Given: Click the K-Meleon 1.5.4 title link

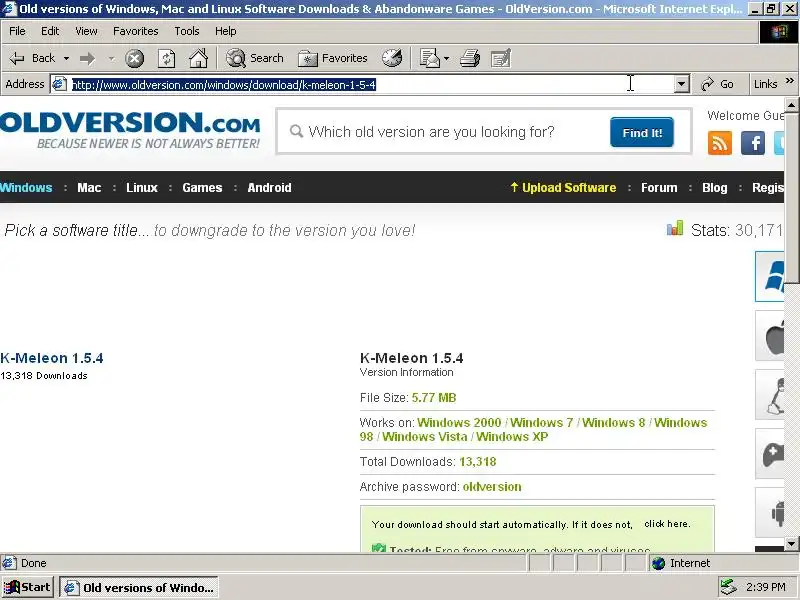Looking at the screenshot, I should click(x=52, y=358).
